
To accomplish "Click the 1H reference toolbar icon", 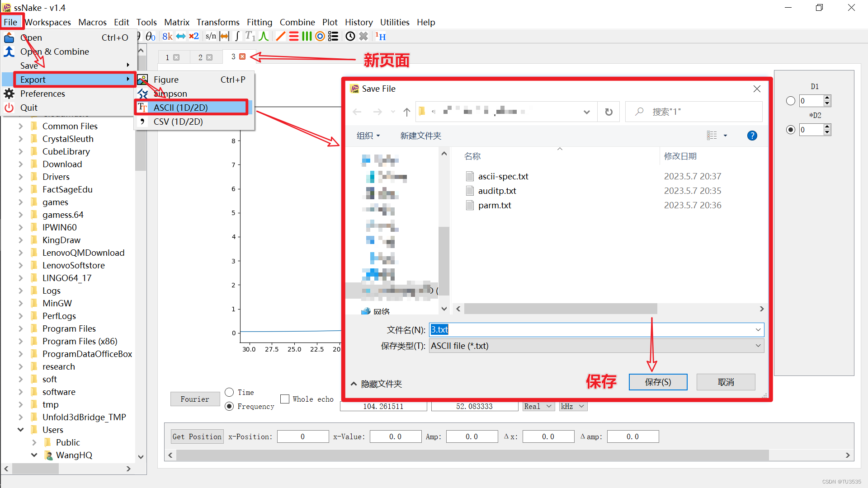I will tap(380, 36).
